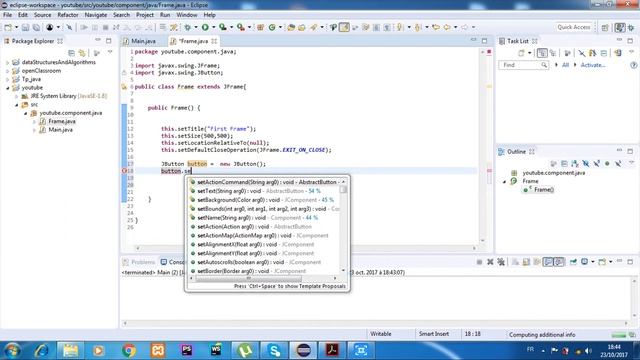
Task: Select the Debug perspective icon
Action: click(x=631, y=27)
